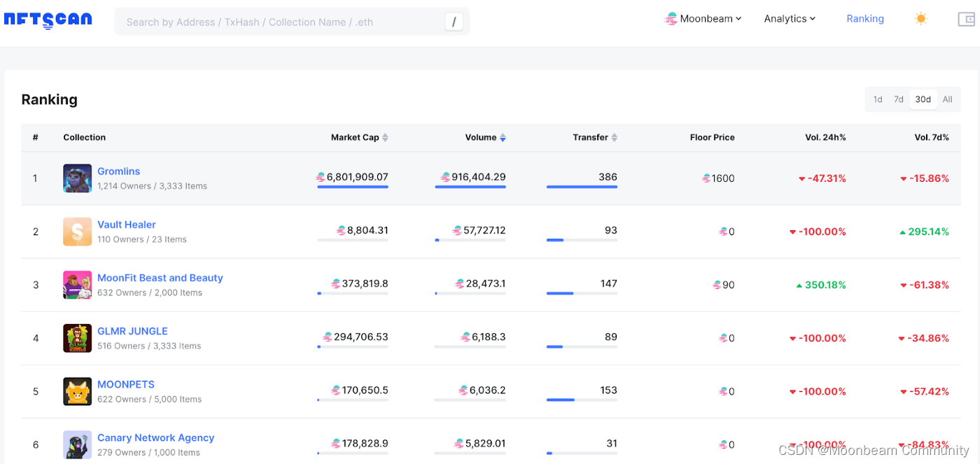Click GLMR JUNGLE market cap 294,706.53

click(x=360, y=337)
